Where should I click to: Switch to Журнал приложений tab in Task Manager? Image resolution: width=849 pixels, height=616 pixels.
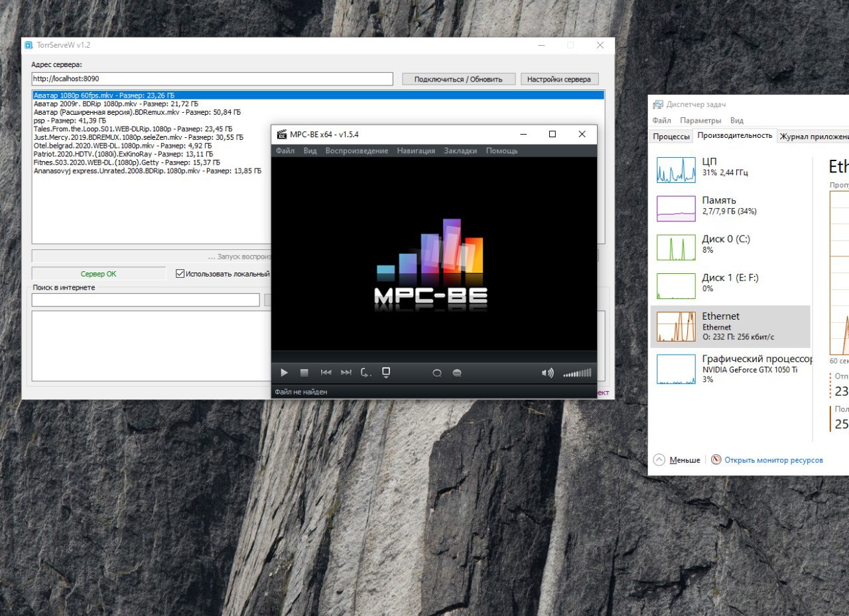click(x=813, y=137)
